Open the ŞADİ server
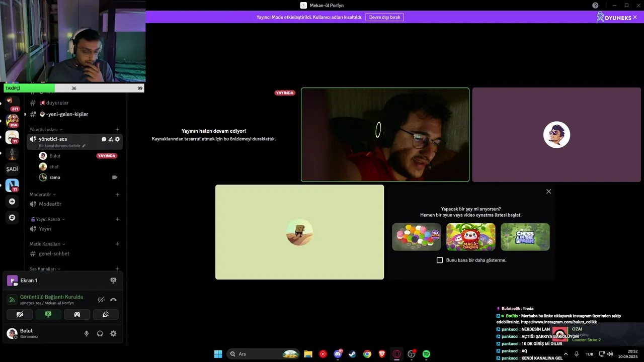644x362 pixels. [12, 169]
